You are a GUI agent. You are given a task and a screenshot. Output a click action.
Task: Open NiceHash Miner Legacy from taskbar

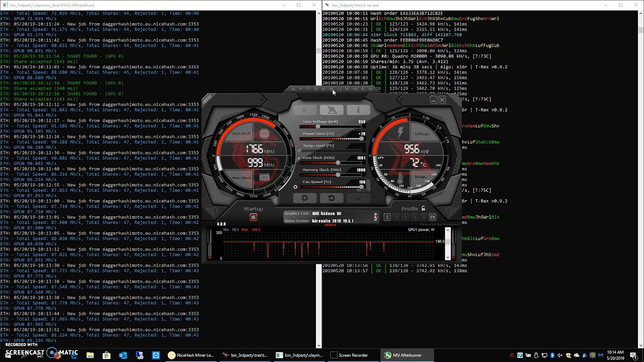tap(192, 355)
